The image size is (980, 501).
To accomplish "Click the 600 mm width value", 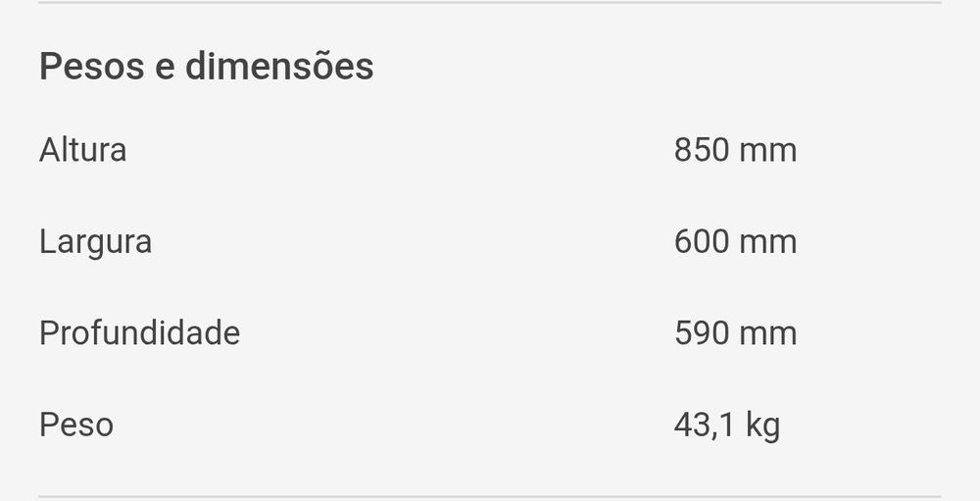I will (735, 241).
